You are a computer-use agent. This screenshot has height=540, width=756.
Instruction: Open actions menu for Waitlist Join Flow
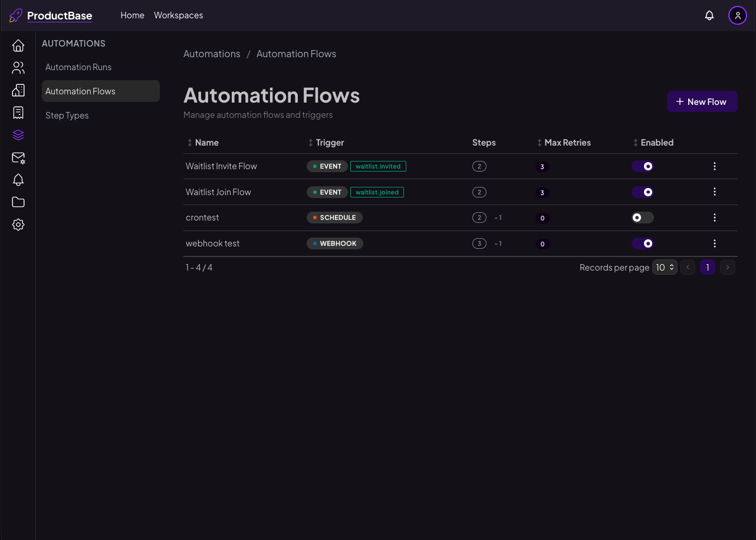coord(715,192)
